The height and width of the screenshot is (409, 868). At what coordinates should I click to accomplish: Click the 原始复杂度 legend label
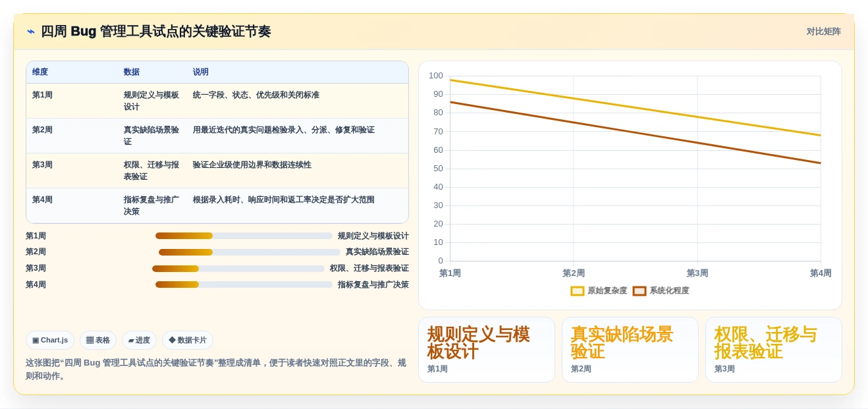coord(607,290)
